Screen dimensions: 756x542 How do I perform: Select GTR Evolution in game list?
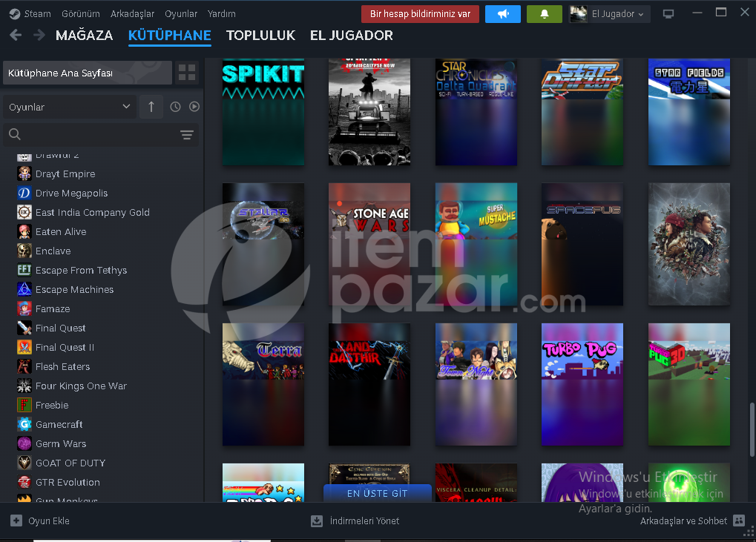[68, 482]
